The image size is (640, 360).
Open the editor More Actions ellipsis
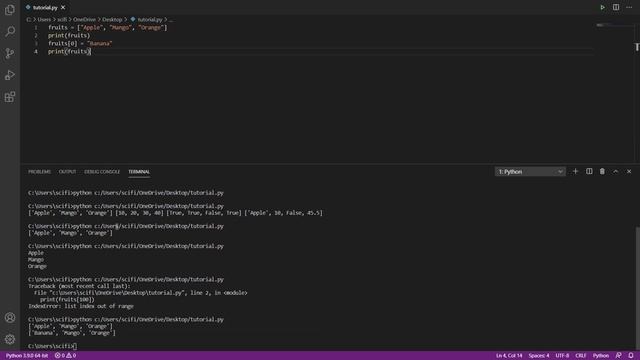pyautogui.click(x=629, y=7)
